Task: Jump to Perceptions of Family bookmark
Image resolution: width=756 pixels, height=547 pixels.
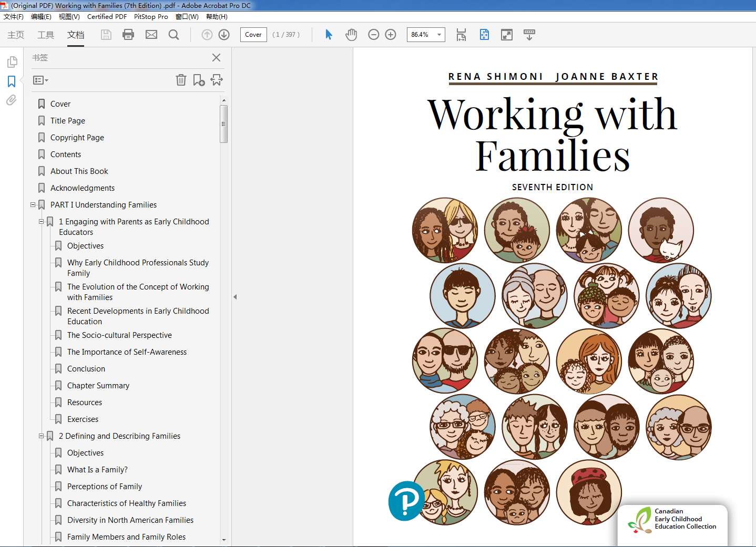Action: click(x=105, y=487)
